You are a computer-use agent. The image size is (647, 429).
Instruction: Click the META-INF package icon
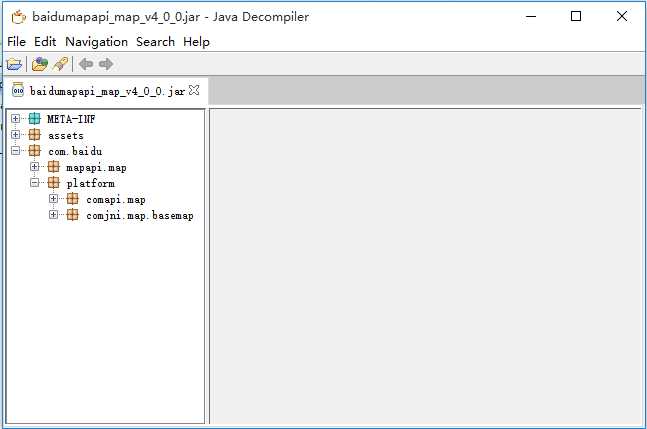click(35, 119)
